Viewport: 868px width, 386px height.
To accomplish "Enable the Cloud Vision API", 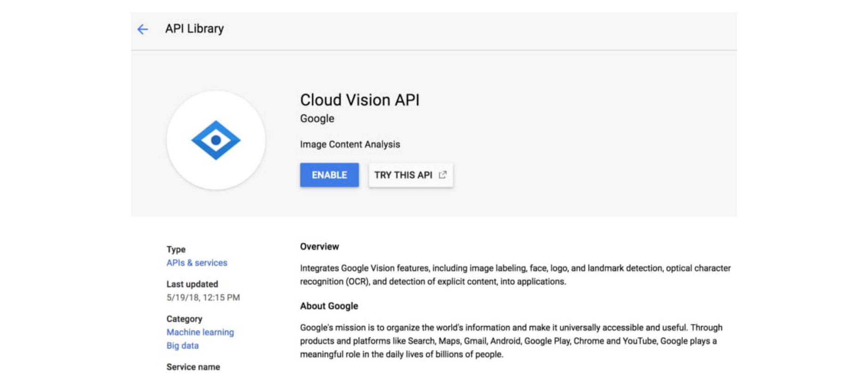I will coord(329,175).
